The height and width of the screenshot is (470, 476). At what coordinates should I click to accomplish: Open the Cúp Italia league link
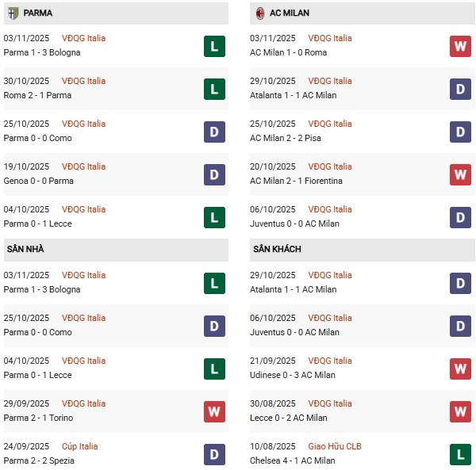[80, 446]
